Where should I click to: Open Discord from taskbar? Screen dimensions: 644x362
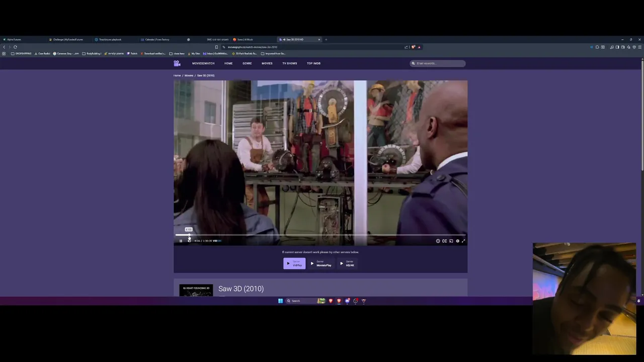point(347,301)
